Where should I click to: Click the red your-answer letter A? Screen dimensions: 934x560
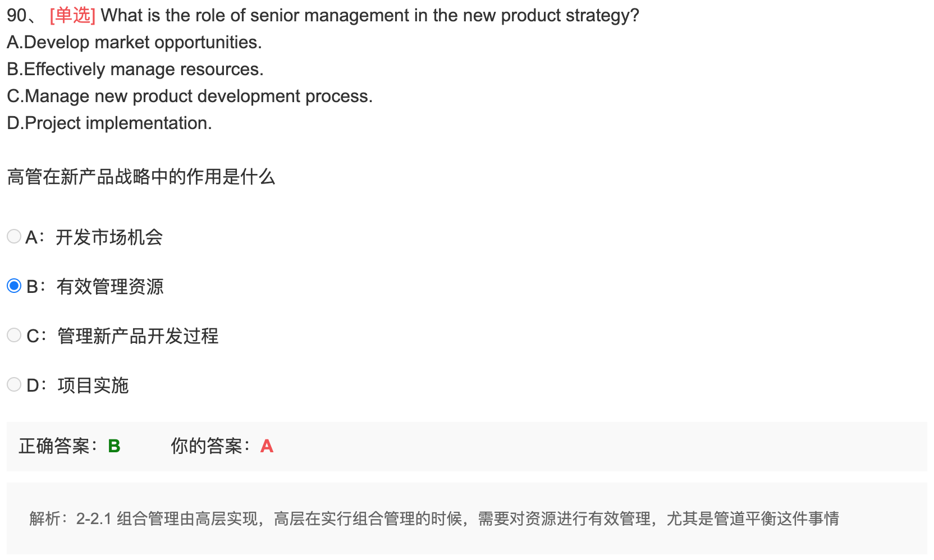point(267,446)
